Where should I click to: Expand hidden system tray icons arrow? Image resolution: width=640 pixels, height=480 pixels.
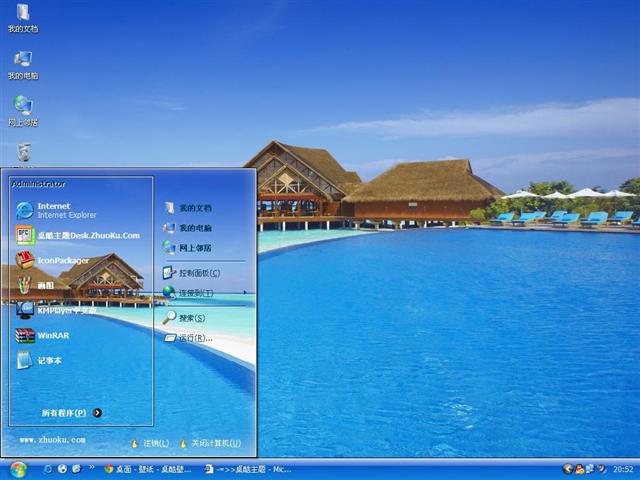pos(567,469)
